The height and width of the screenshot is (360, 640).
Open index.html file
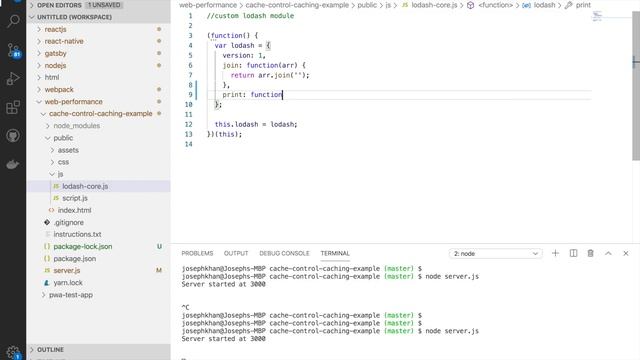pyautogui.click(x=74, y=210)
